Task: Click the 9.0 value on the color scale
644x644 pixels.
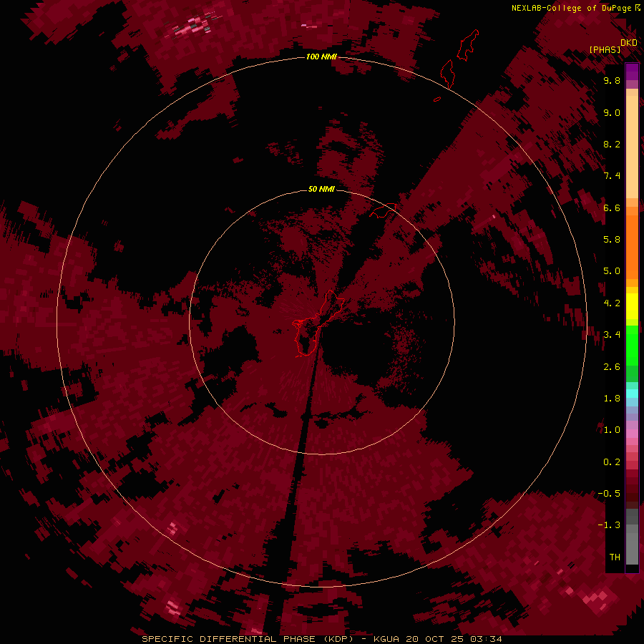Action: point(612,112)
